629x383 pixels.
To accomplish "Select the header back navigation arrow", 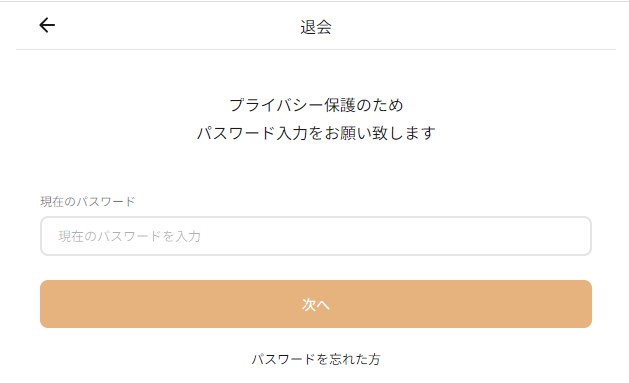I will coord(47,25).
